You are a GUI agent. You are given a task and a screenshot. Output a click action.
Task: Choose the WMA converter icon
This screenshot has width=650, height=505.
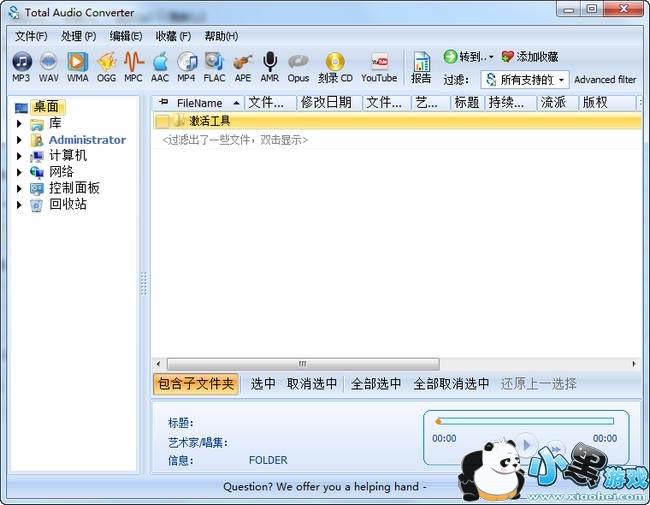[x=78, y=67]
